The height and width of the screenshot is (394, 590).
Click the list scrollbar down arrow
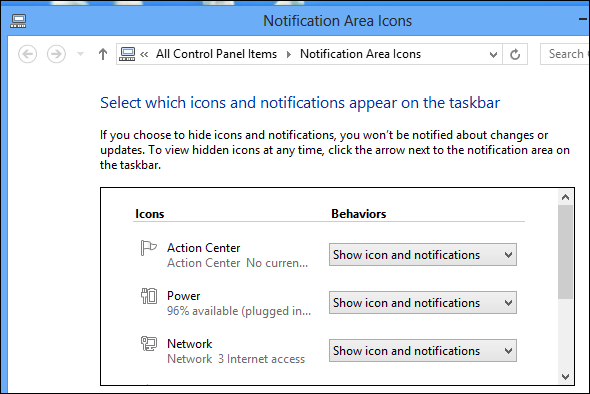565,376
